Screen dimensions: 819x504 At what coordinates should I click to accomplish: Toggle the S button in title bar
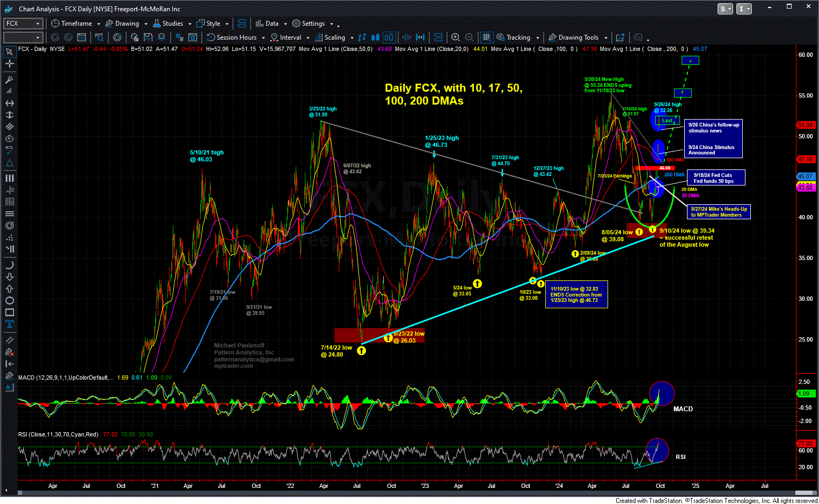click(x=725, y=9)
